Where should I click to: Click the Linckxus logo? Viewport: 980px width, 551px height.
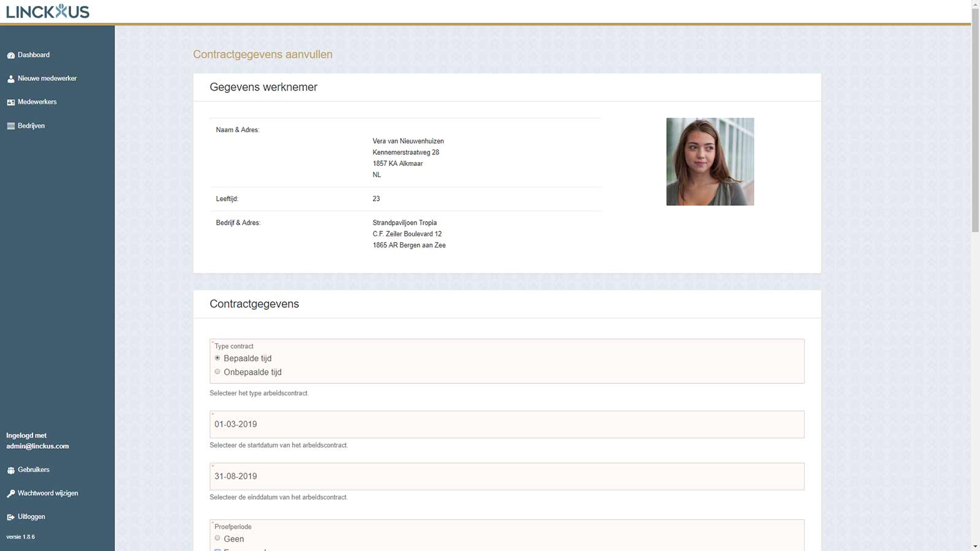tap(48, 12)
